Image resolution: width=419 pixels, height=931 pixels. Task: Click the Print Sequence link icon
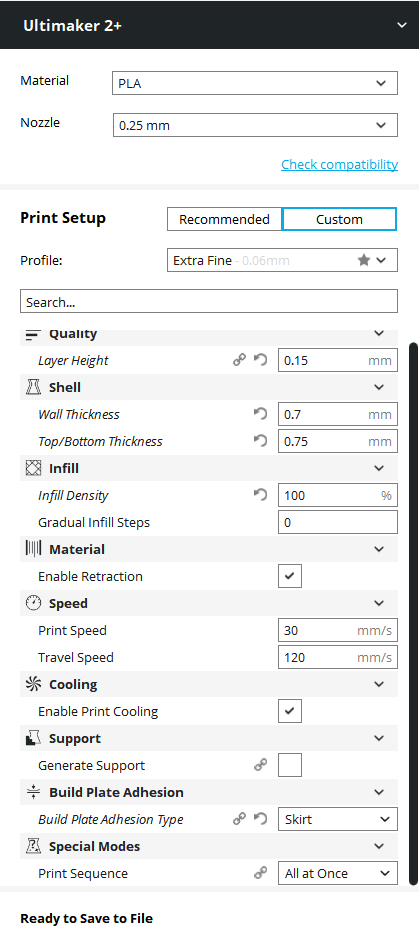(261, 873)
